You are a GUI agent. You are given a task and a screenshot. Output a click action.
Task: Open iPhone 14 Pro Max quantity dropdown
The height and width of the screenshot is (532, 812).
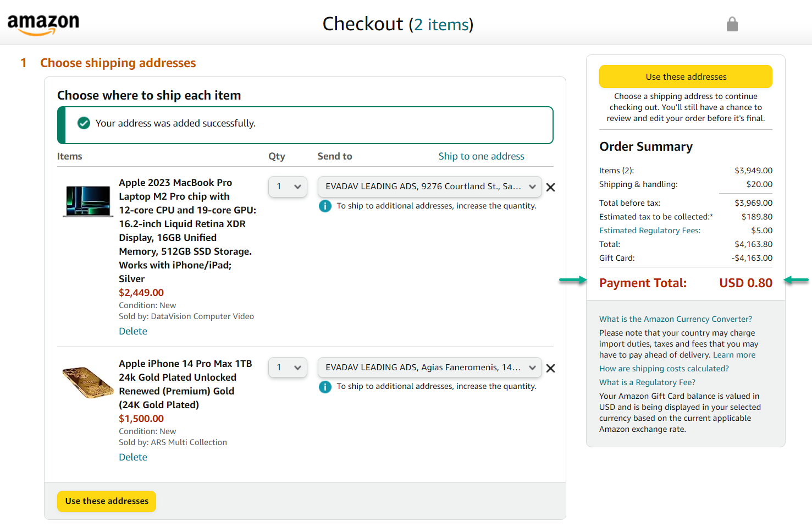pos(288,368)
